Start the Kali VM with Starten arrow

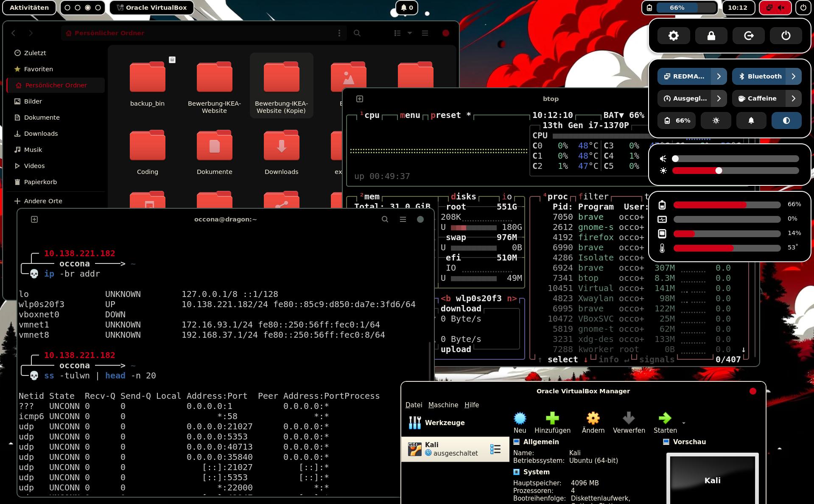coord(665,419)
